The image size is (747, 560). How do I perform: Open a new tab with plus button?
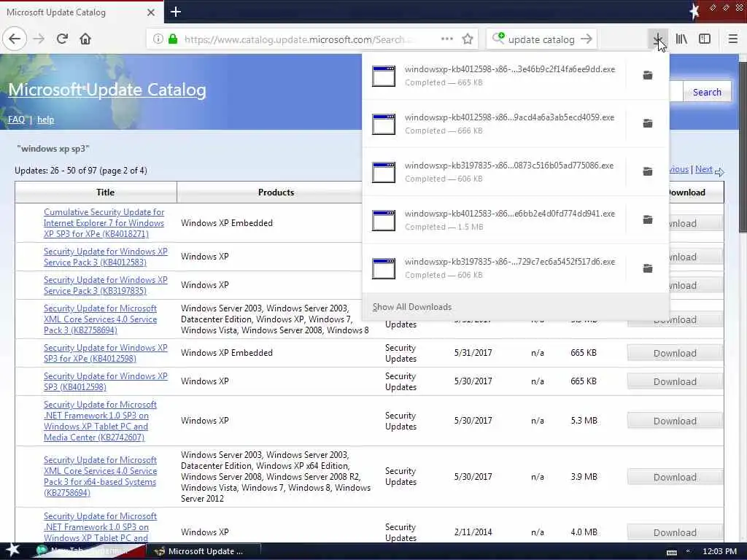point(175,12)
